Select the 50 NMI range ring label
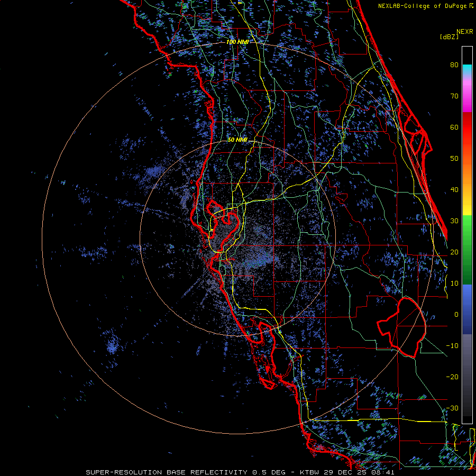Image resolution: width=476 pixels, height=476 pixels. pyautogui.click(x=237, y=140)
